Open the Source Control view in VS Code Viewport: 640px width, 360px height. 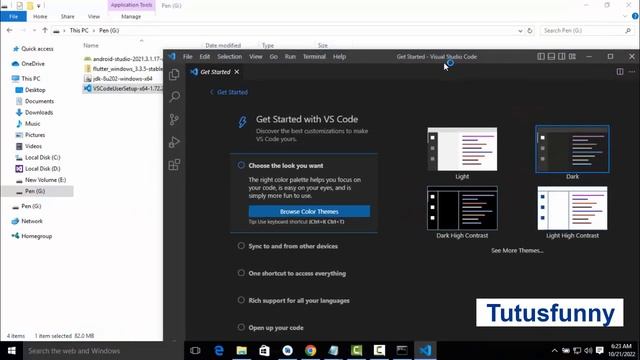(x=174, y=119)
